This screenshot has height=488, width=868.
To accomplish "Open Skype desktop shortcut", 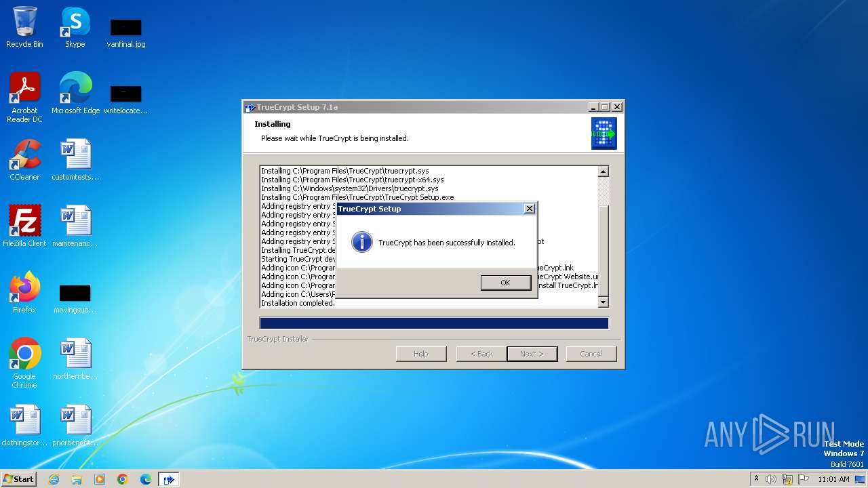I will coord(75,27).
